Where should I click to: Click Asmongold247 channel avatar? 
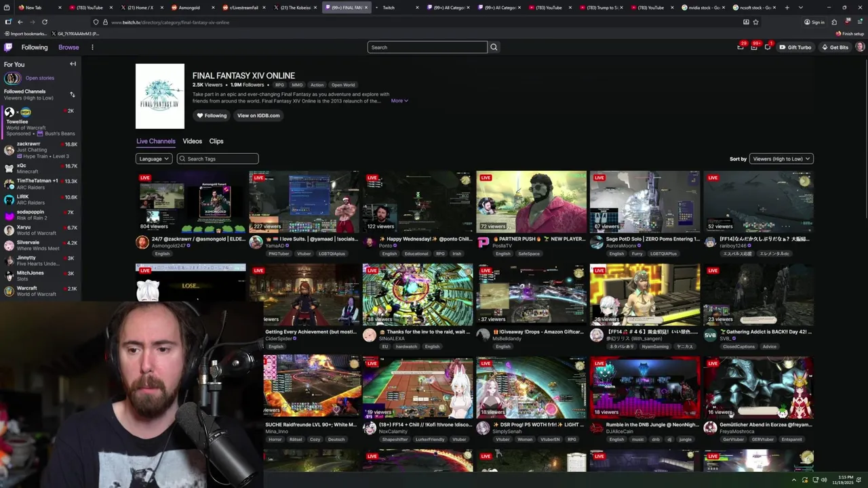point(142,242)
